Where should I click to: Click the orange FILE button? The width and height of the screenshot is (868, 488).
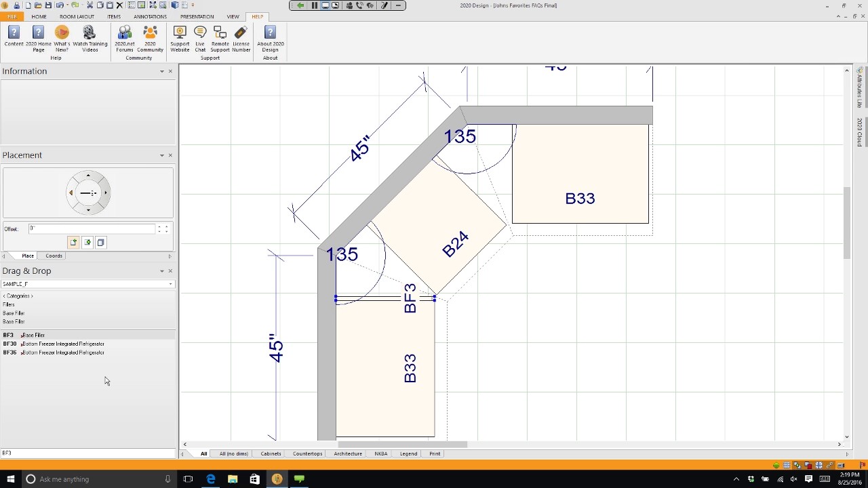(12, 16)
